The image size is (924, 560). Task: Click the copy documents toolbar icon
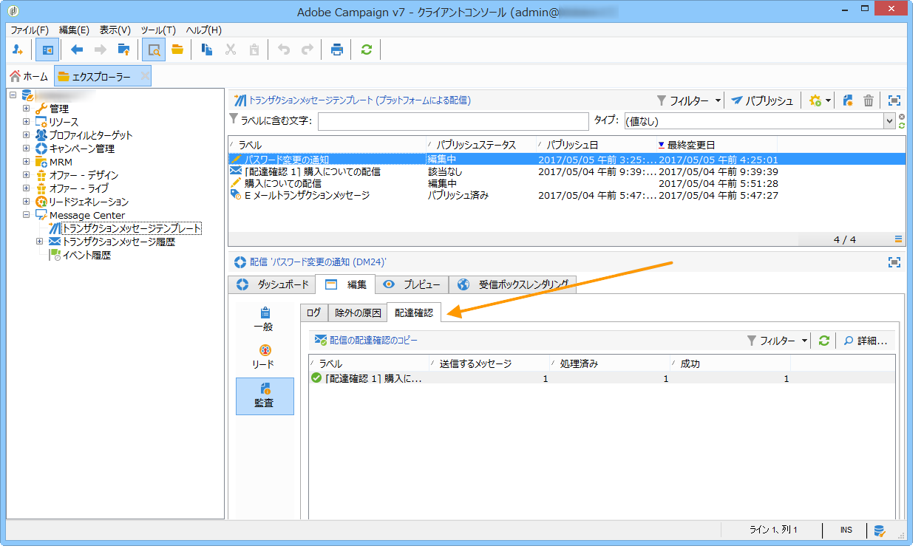[208, 49]
